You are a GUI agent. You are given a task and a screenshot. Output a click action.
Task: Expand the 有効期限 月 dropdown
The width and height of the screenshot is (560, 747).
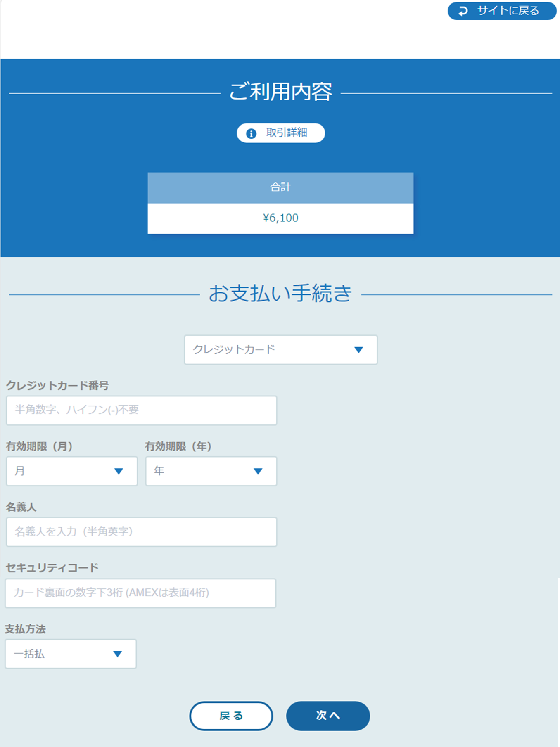[72, 471]
